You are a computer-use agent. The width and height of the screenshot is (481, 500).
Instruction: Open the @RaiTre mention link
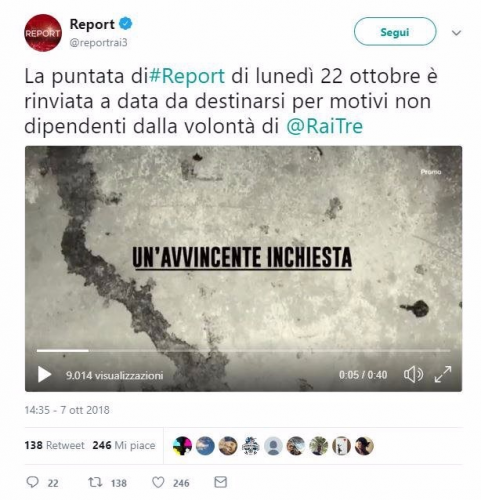coord(325,126)
